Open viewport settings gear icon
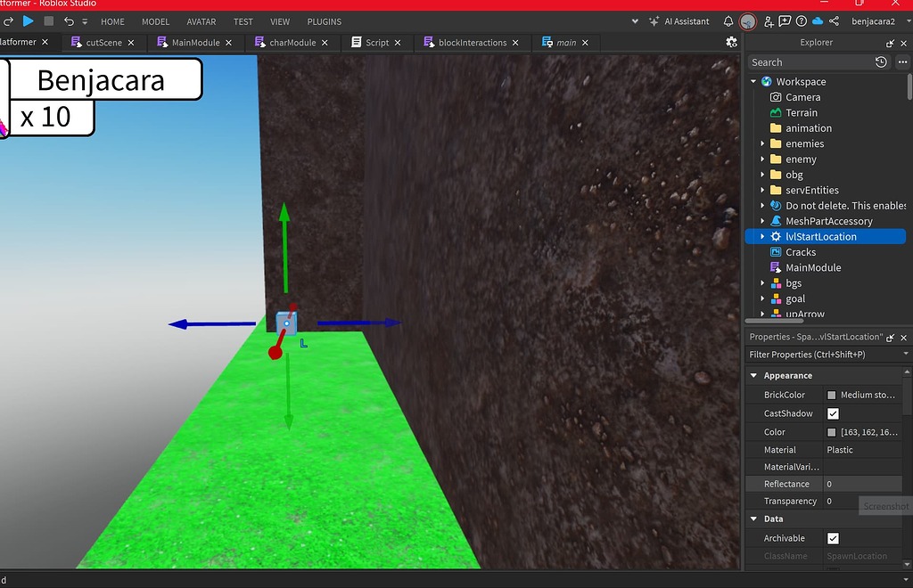This screenshot has height=588, width=913. coord(731,42)
